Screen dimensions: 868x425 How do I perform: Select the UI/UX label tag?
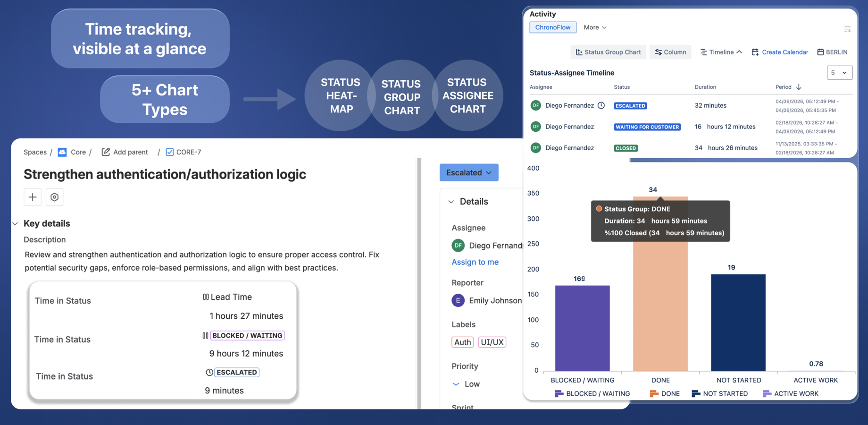[x=492, y=342]
